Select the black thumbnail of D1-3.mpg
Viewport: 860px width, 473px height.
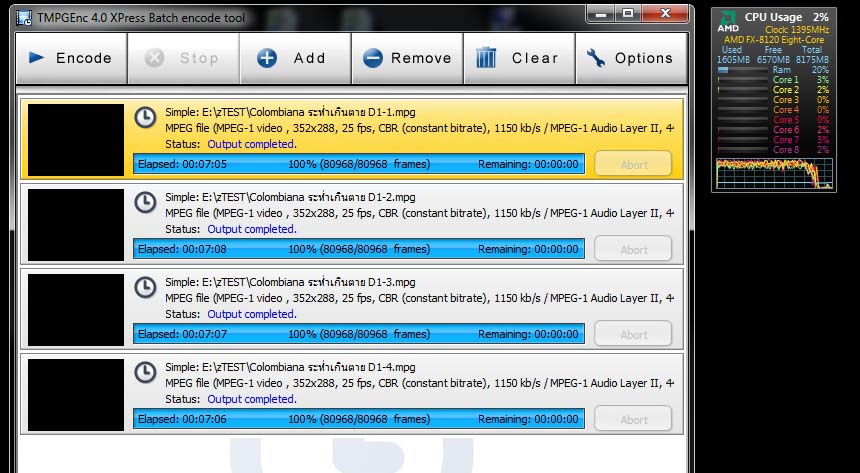pyautogui.click(x=76, y=310)
